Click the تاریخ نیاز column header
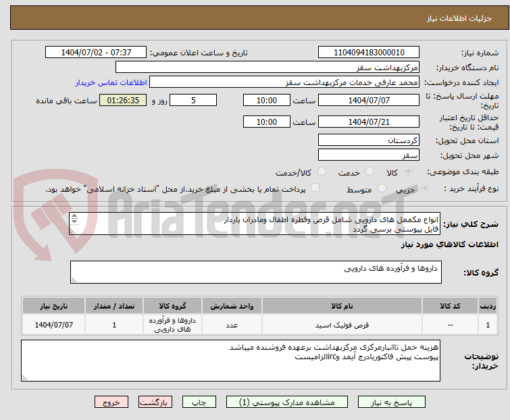Image resolution: width=510 pixels, height=420 pixels. point(53,306)
